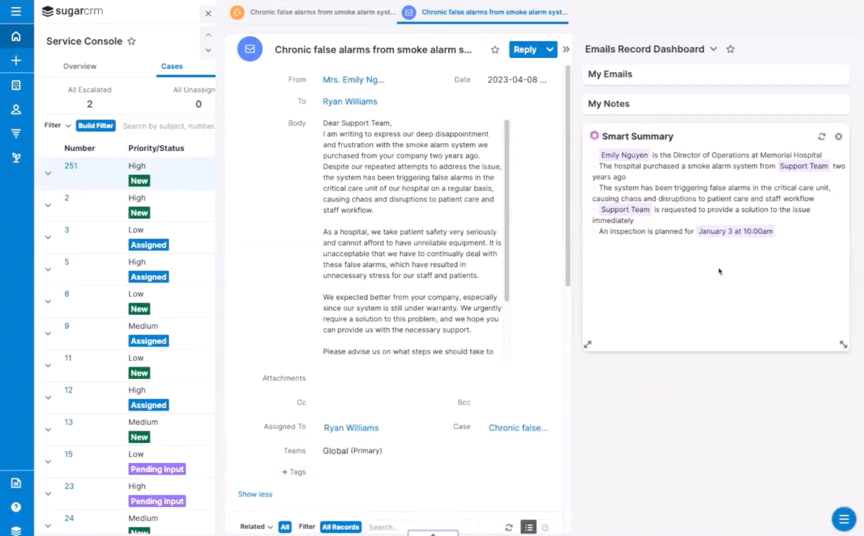
Task: Close the case list panel with X
Action: pyautogui.click(x=208, y=14)
